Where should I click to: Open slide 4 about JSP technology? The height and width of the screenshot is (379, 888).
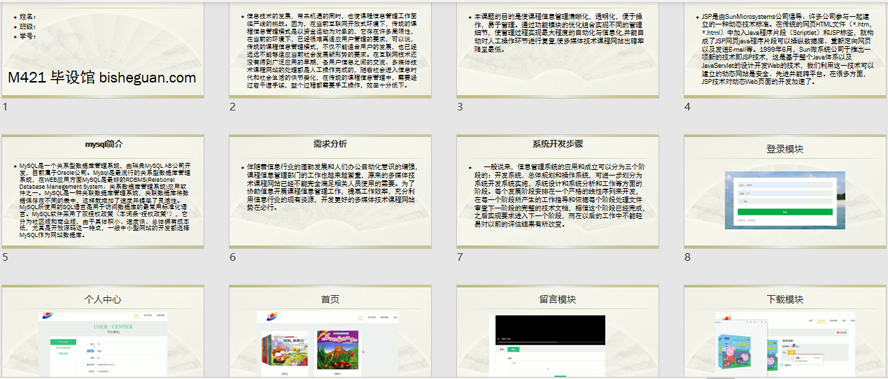pyautogui.click(x=785, y=49)
